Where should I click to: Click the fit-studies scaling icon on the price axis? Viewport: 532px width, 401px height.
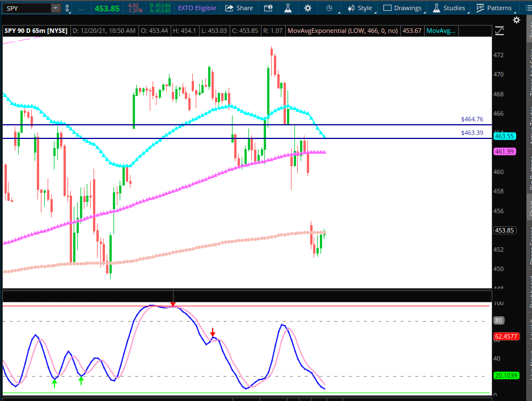[499, 31]
